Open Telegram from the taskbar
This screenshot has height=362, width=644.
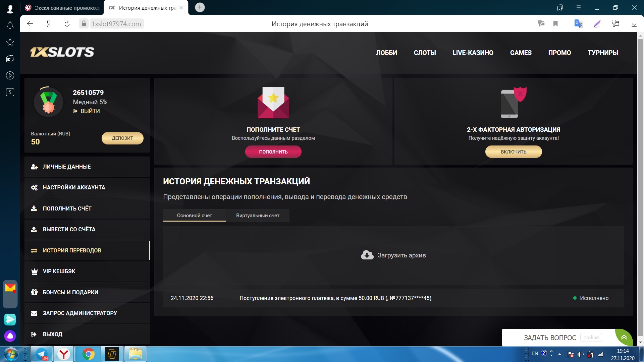click(42, 354)
